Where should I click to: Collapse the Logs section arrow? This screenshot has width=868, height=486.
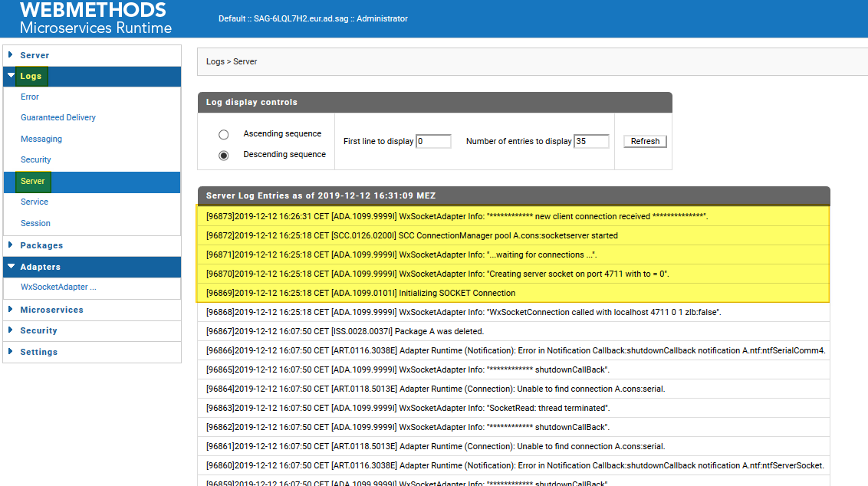pyautogui.click(x=11, y=76)
